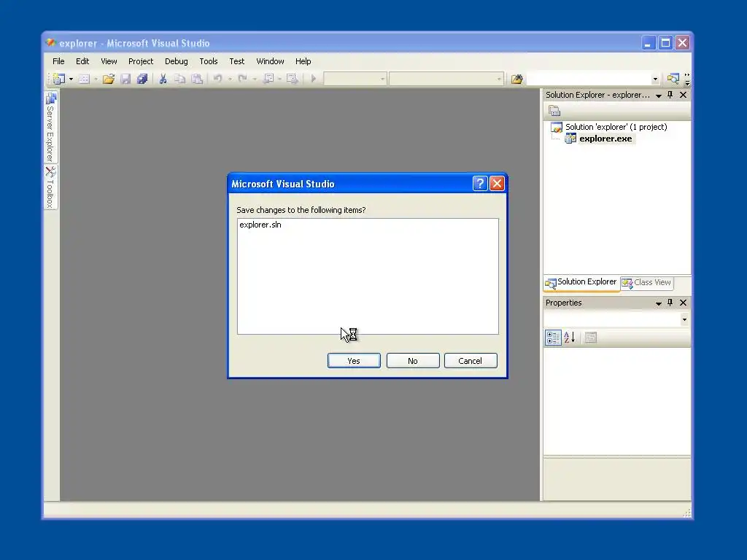
Task: Close the Solution Explorer panel
Action: pyautogui.click(x=683, y=95)
